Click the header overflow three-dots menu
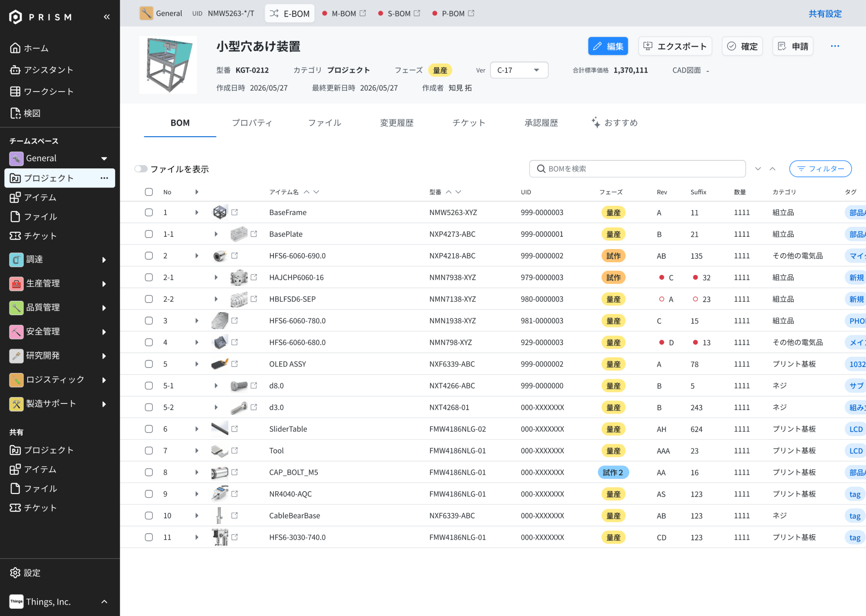The width and height of the screenshot is (866, 616). [x=835, y=46]
